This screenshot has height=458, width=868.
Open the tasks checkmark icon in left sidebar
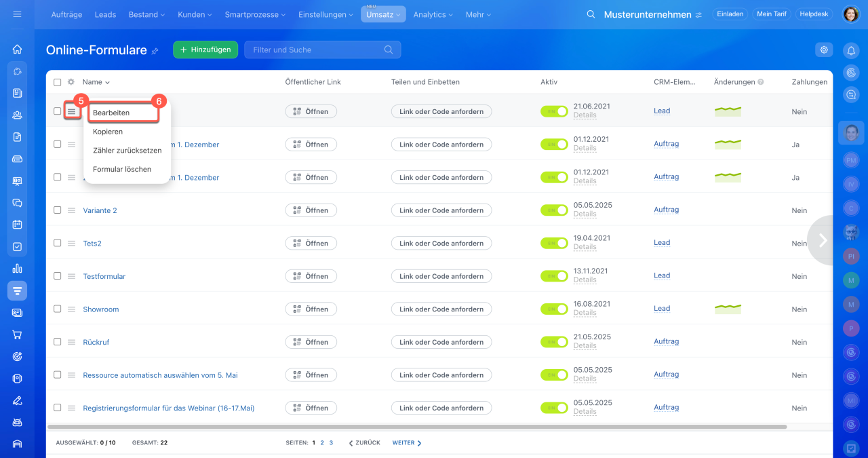pos(17,246)
